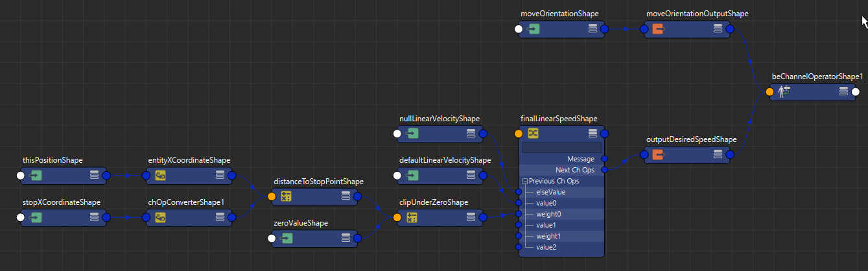Toggle view mode bars on nullLinearVelocityShape node

pos(471,134)
